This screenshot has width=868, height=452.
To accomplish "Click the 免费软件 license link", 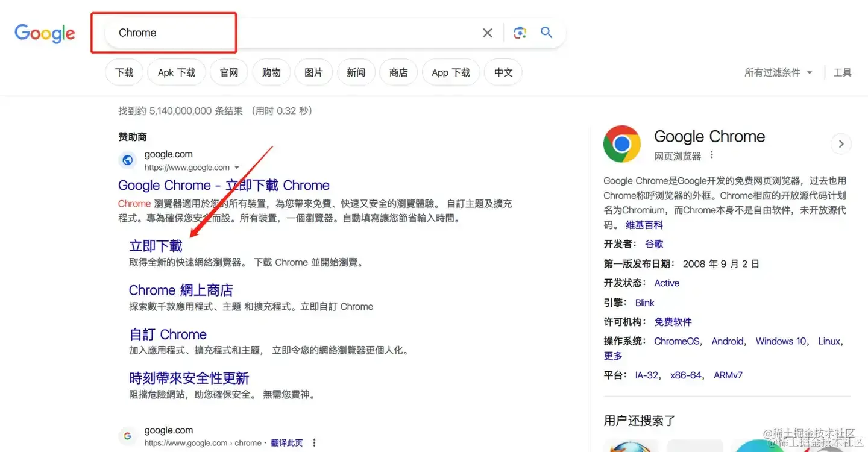I will 673,322.
